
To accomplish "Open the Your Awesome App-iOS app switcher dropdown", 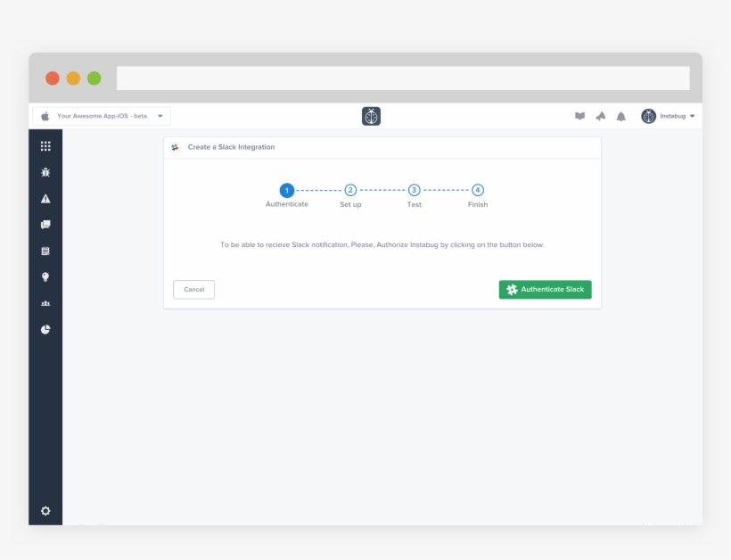I will click(104, 116).
